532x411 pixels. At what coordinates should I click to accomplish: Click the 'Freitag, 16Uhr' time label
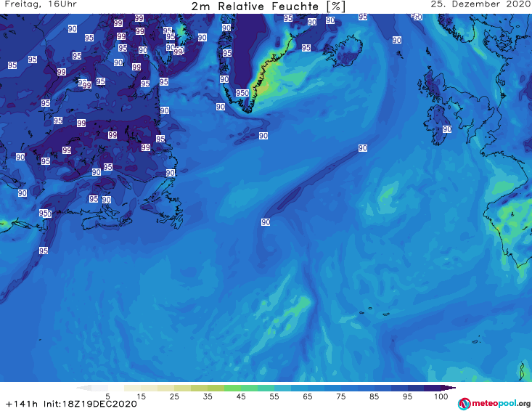[41, 4]
